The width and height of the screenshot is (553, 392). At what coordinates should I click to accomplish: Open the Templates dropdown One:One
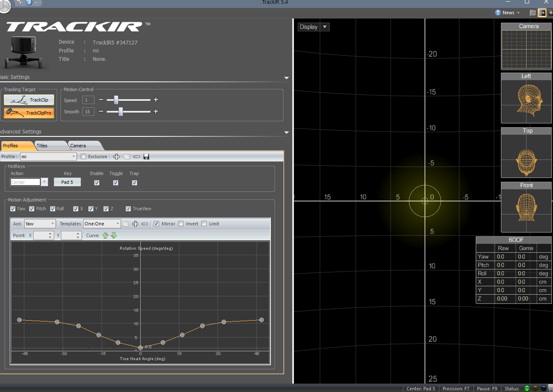click(x=102, y=224)
